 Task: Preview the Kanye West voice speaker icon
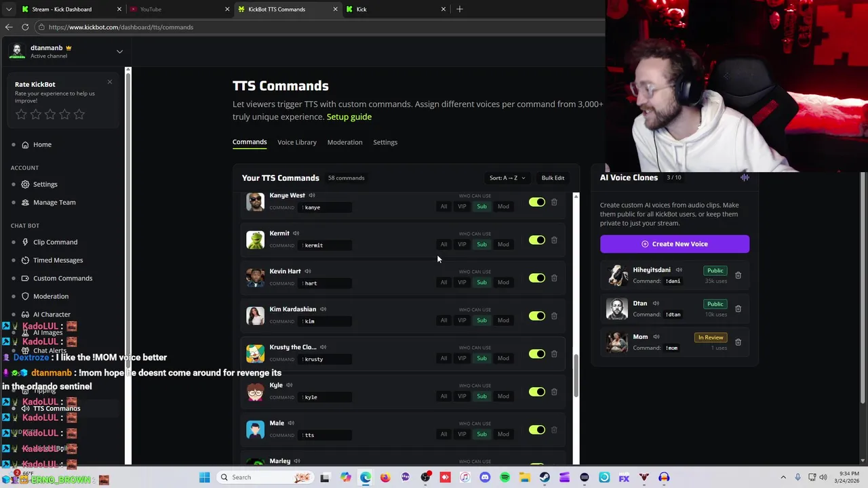point(312,195)
